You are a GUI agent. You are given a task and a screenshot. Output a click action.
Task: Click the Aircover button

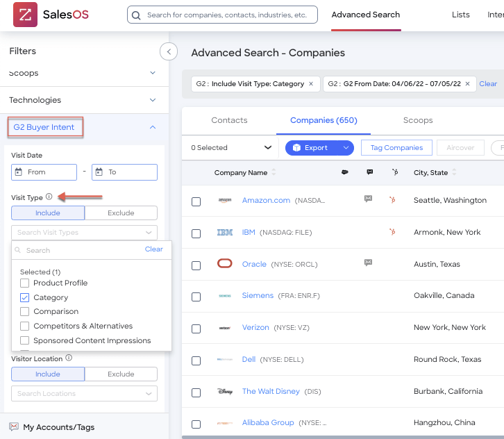pos(460,148)
